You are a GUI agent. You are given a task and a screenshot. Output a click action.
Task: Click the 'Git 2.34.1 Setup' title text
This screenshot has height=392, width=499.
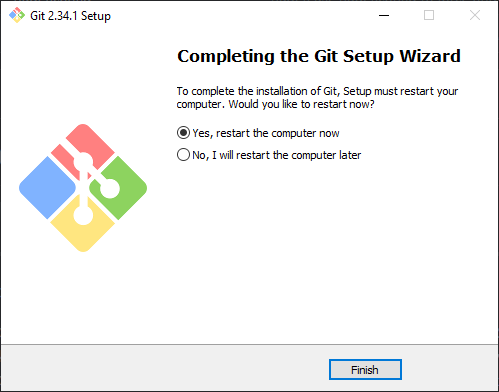pos(70,16)
